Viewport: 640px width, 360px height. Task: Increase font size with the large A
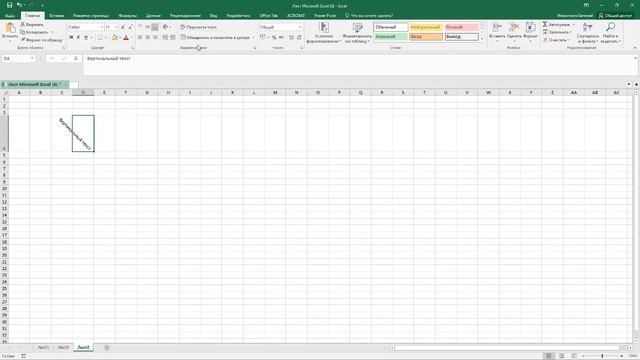click(123, 27)
